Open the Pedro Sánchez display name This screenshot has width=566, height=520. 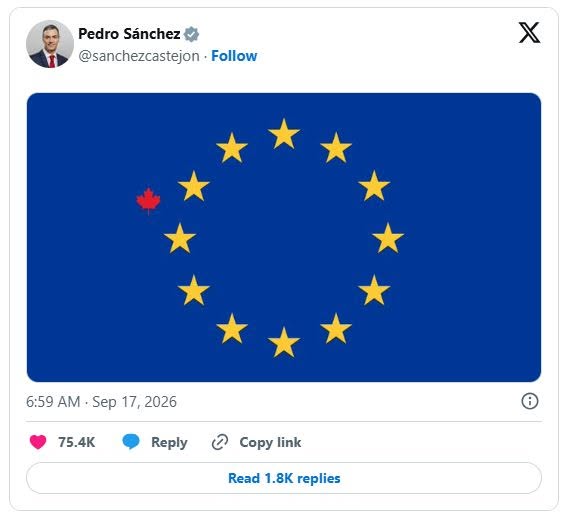[x=129, y=34]
